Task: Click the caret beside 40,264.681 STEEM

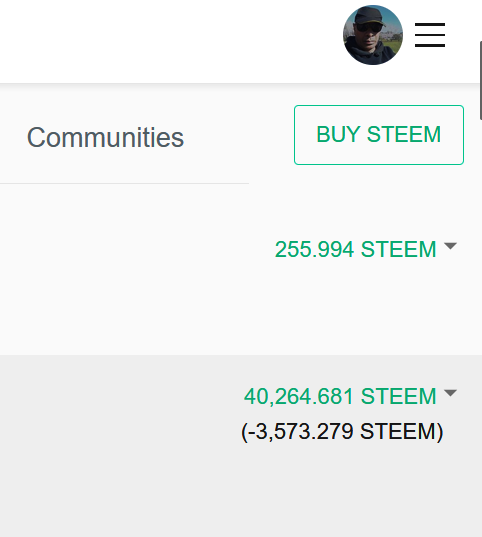Action: pos(450,393)
